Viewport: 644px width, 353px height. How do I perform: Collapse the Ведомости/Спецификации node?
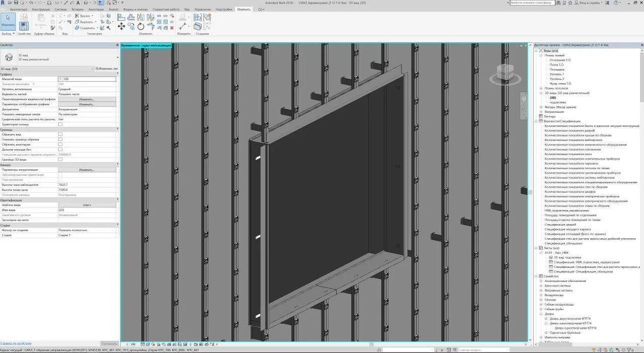pyautogui.click(x=536, y=121)
